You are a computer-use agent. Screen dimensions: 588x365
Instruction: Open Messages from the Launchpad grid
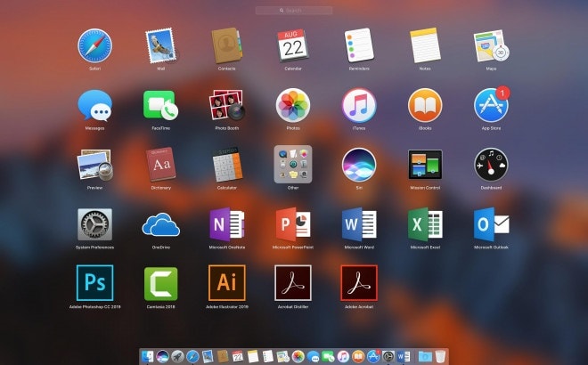(x=94, y=105)
